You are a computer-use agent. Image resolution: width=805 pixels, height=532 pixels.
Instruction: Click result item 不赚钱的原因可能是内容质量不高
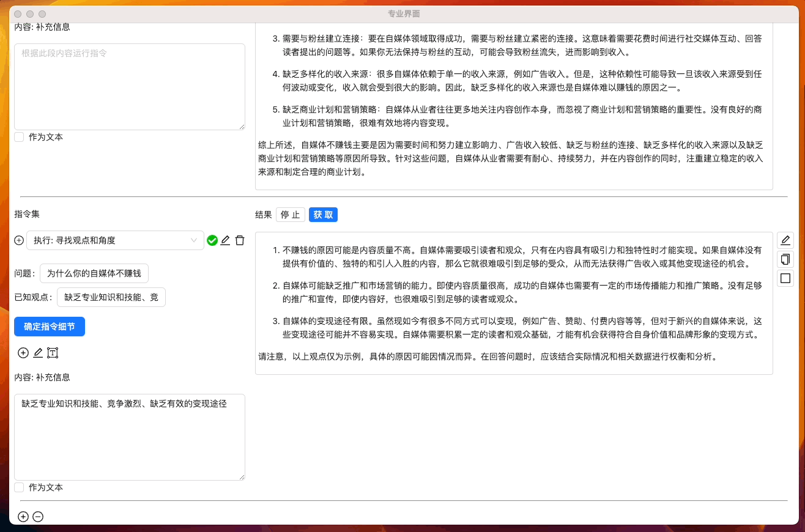pos(522,257)
